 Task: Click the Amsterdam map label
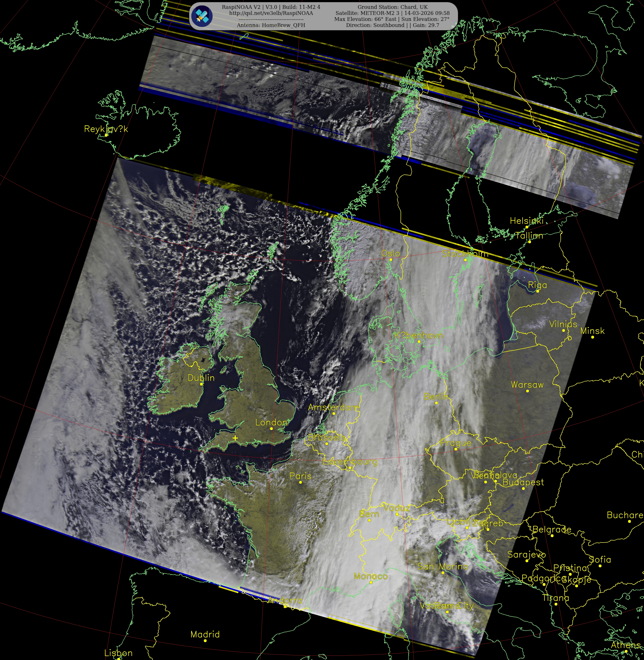point(333,407)
